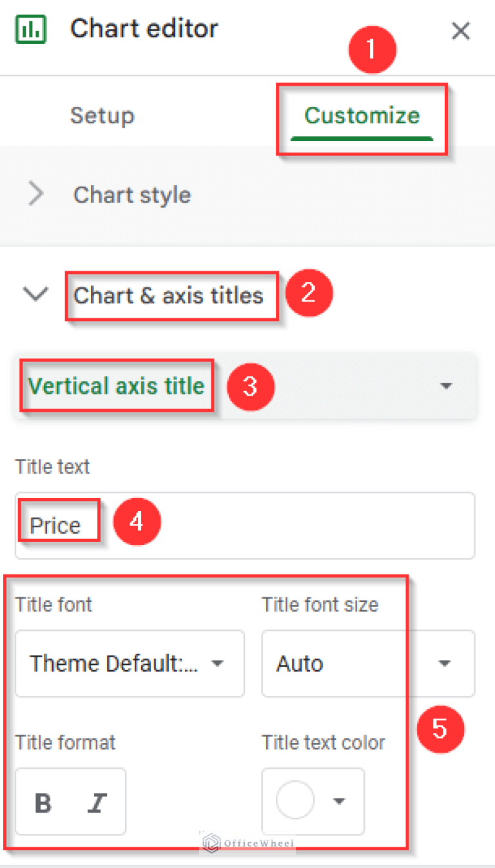Switch to the Setup tab
This screenshot has width=495, height=868.
pos(102,115)
